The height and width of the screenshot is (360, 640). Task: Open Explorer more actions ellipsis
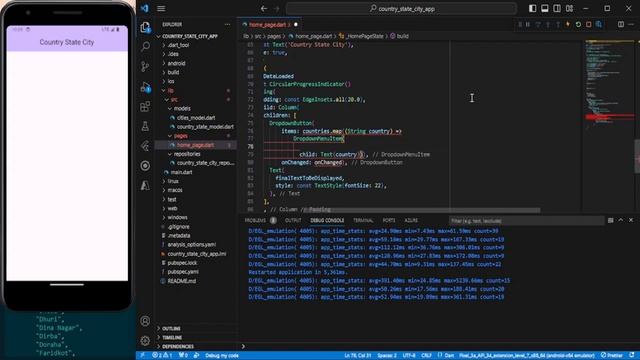[x=227, y=24]
